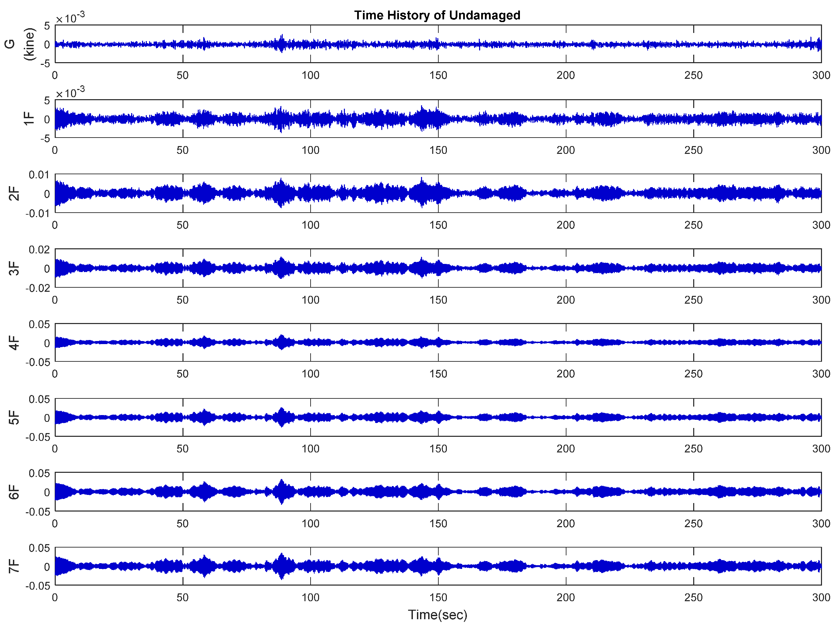Click the 7F subplot y-axis label
Image resolution: width=840 pixels, height=626 pixels.
point(14,566)
